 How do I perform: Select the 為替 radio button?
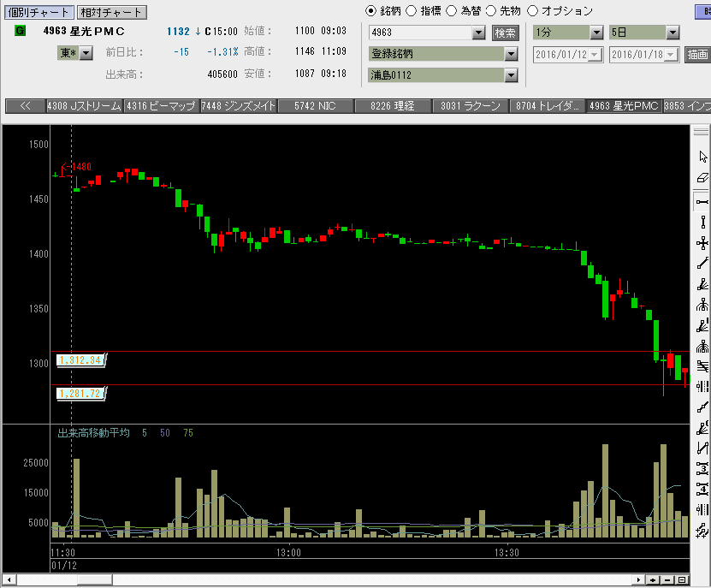(451, 10)
